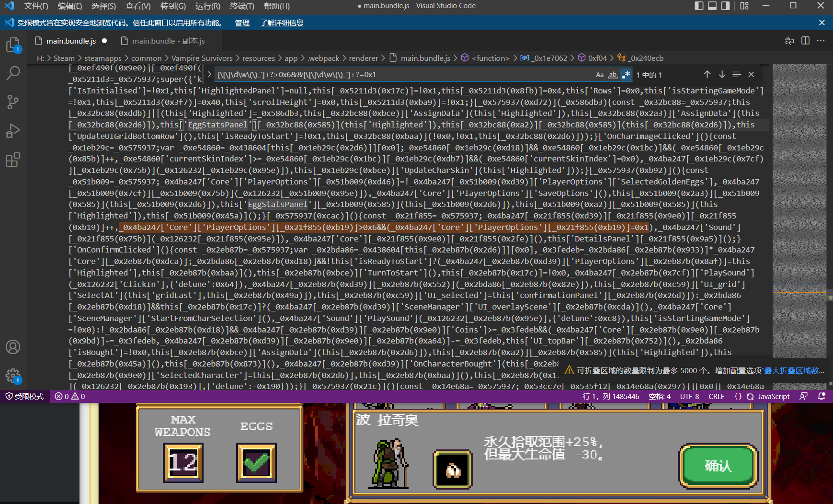Click the green 确认 button in the game
This screenshot has height=504, width=833.
pyautogui.click(x=718, y=466)
